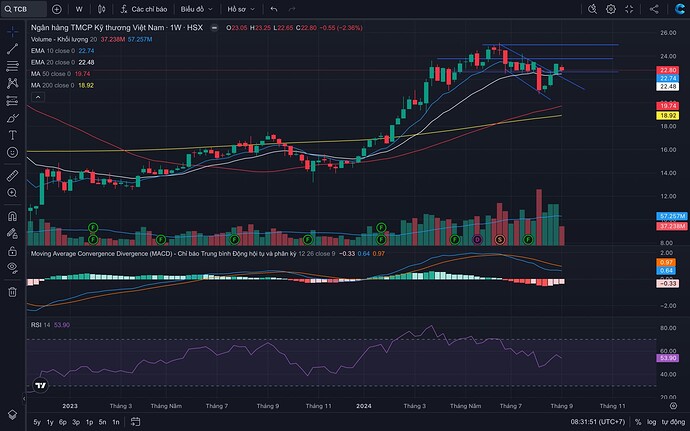This screenshot has width=690, height=431.
Task: Select the Fibonacci retracement tool
Action: [12, 66]
